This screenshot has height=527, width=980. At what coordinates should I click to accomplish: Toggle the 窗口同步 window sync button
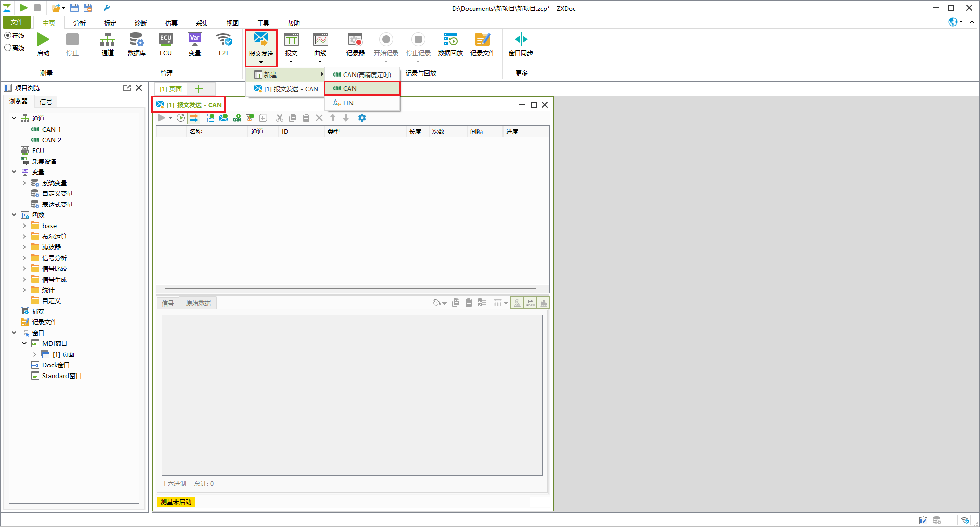[x=521, y=44]
